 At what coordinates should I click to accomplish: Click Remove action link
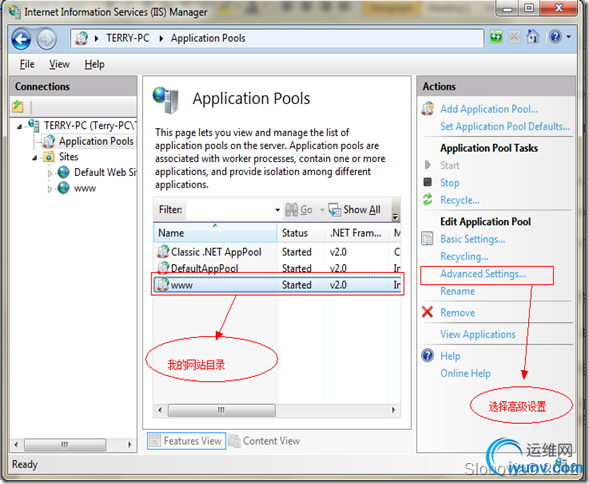pos(458,313)
